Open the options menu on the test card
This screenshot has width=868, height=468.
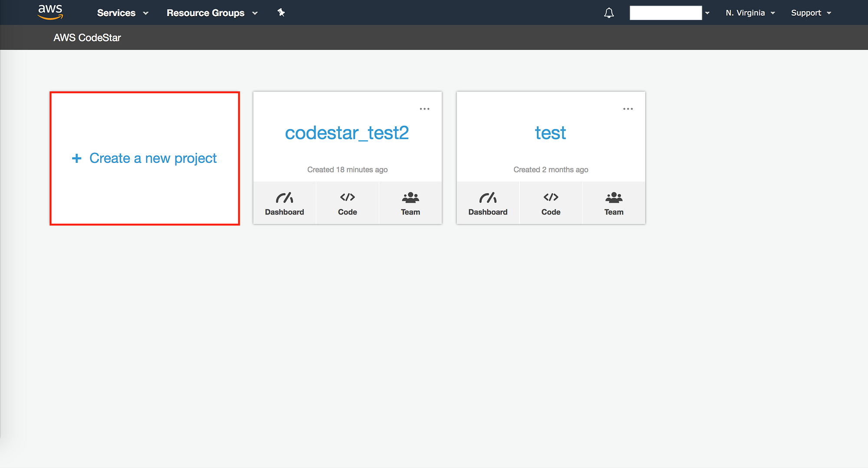pyautogui.click(x=628, y=108)
